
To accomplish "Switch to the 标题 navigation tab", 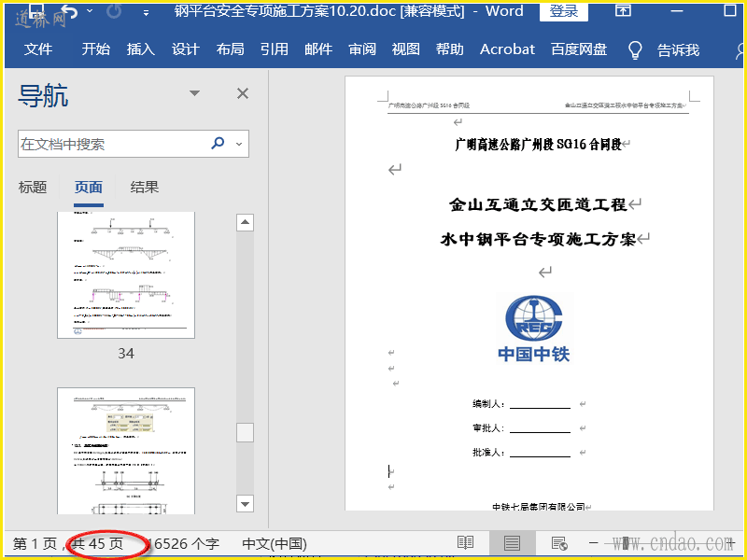I will [x=33, y=188].
